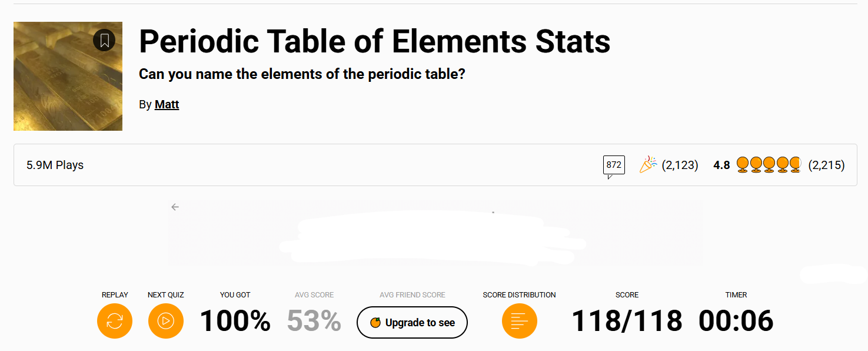Open the score distribution chart icon
This screenshot has height=351, width=868.
tap(519, 321)
